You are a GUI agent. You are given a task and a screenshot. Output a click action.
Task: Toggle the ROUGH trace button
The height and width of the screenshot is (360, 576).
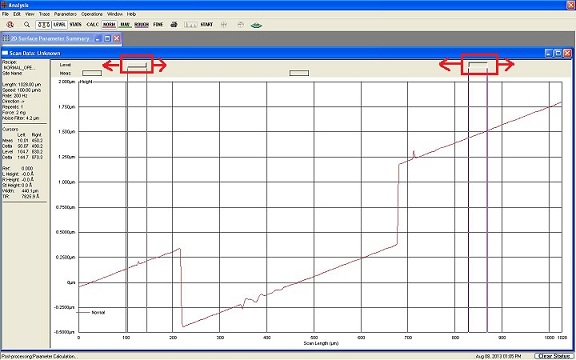click(141, 25)
